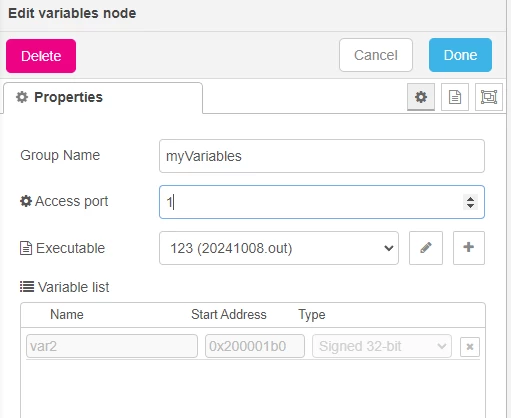Switch to the Properties tab

click(103, 98)
